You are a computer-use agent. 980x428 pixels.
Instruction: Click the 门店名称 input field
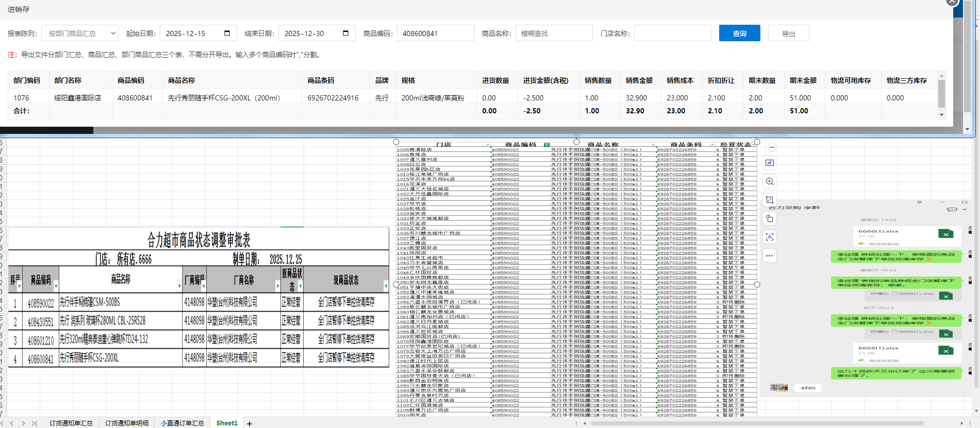point(672,33)
